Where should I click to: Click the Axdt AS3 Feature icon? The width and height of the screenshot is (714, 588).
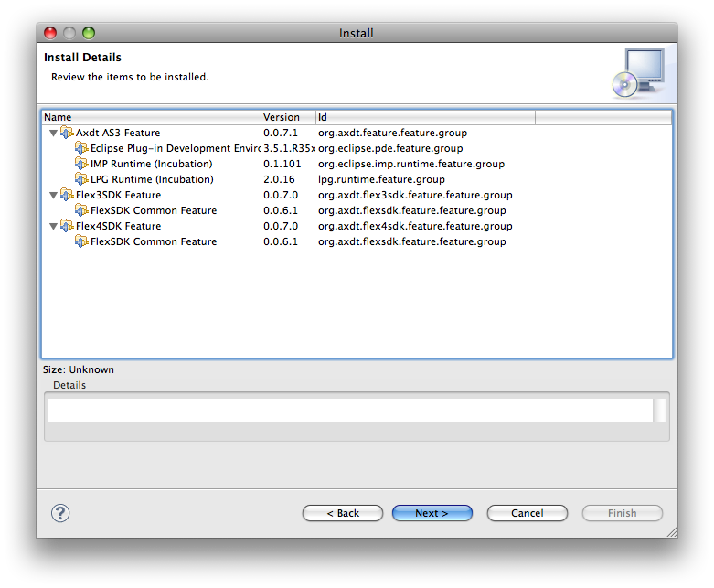[67, 133]
